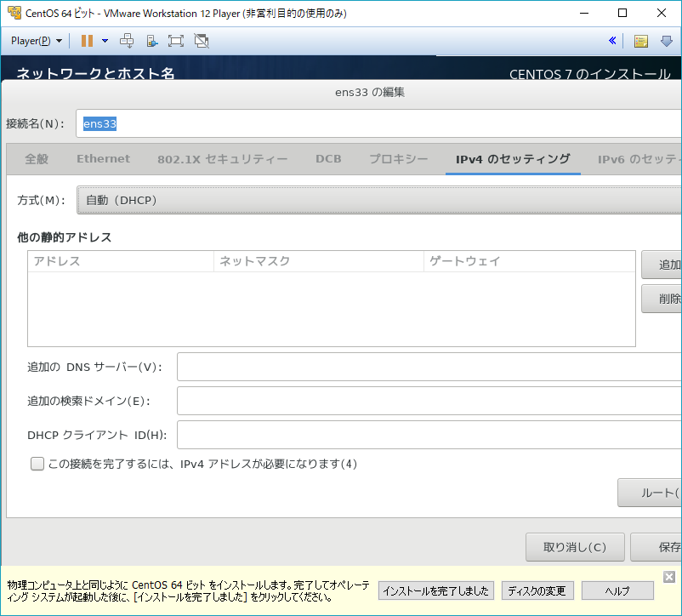Collapse the toolbar with double chevron icon
The height and width of the screenshot is (616, 682).
pyautogui.click(x=612, y=41)
